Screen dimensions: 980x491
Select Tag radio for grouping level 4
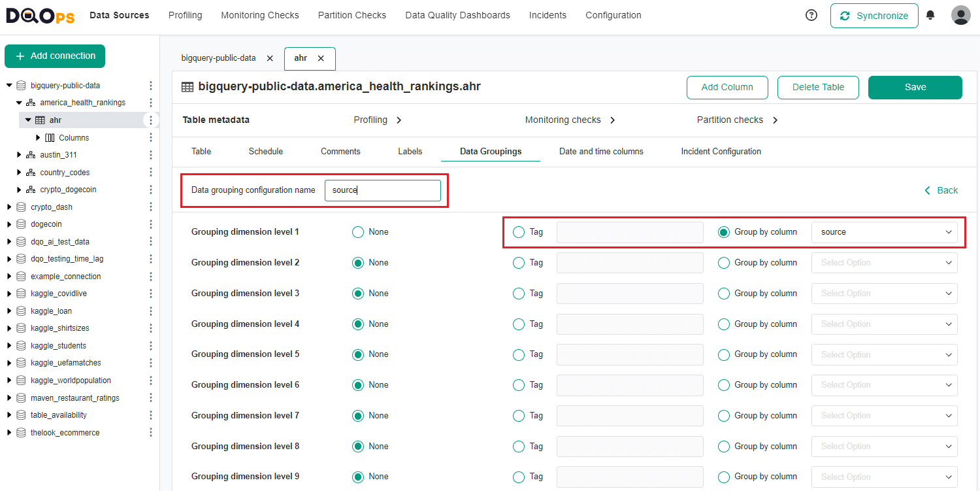[x=519, y=324]
